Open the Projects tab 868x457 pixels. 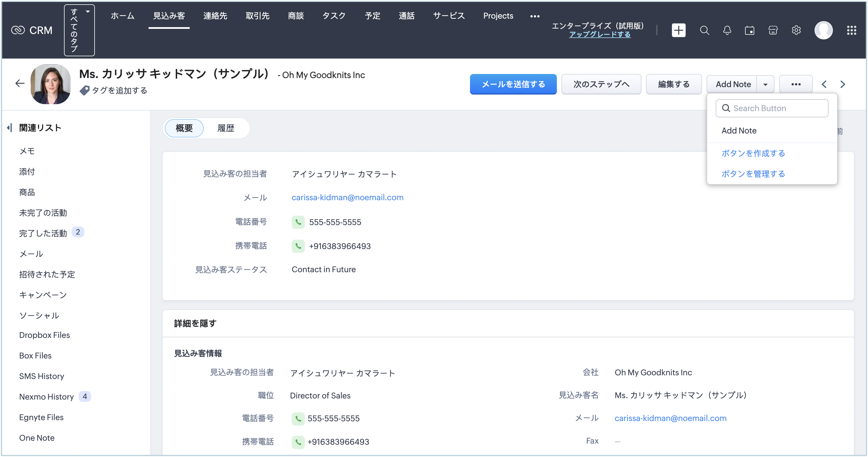point(498,16)
